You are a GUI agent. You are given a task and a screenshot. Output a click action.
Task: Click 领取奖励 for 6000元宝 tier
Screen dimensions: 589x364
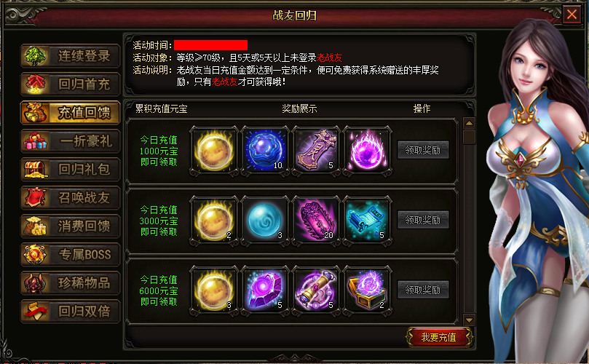point(423,290)
